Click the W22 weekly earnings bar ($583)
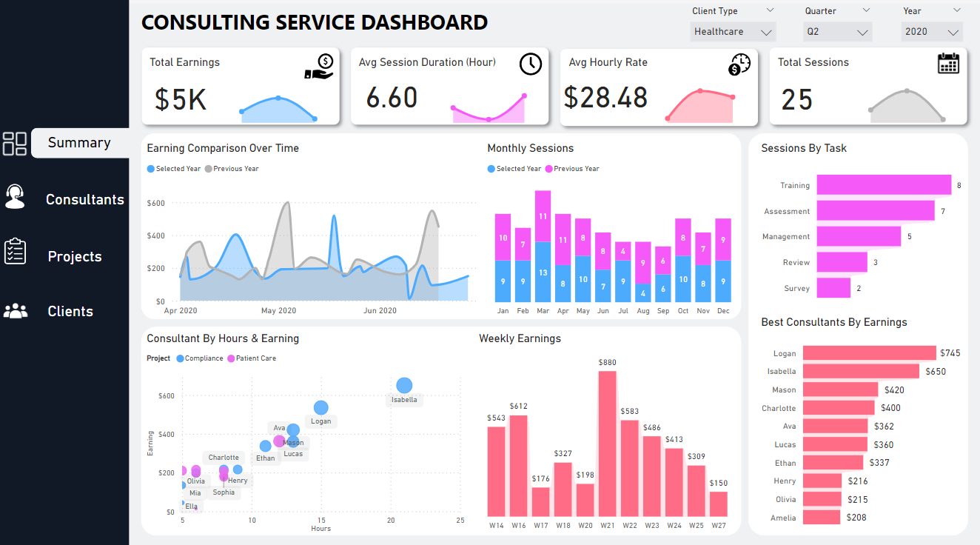Image resolution: width=980 pixels, height=545 pixels. pos(629,469)
